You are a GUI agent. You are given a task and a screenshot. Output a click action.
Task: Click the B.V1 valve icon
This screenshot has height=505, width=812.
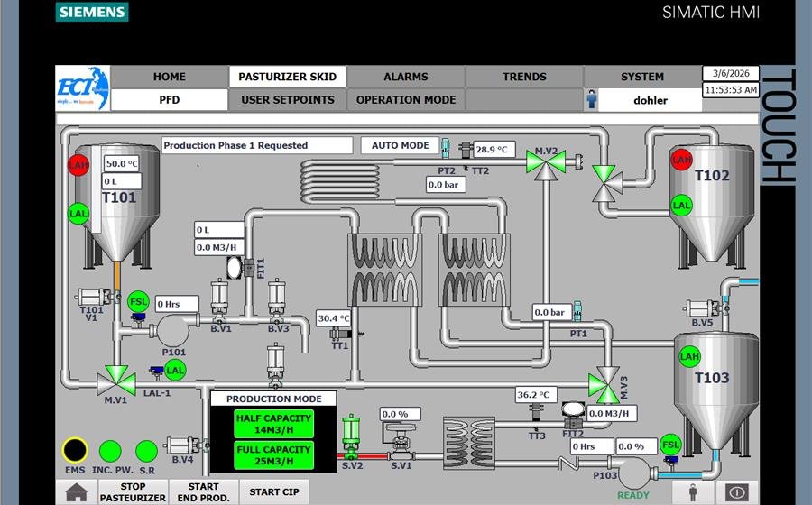coord(219,300)
